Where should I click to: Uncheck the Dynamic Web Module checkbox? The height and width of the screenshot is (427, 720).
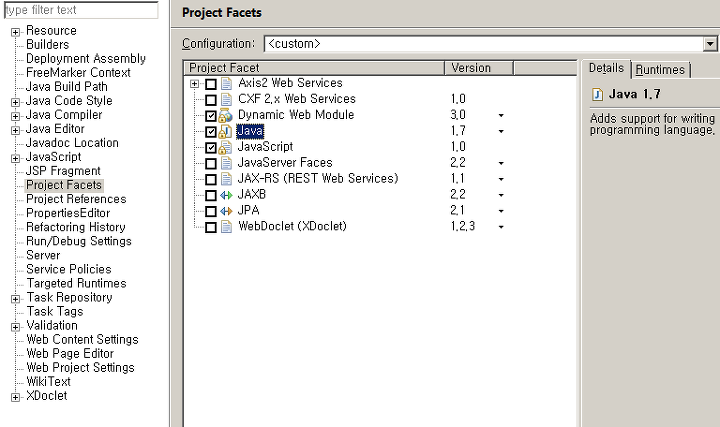tap(211, 116)
